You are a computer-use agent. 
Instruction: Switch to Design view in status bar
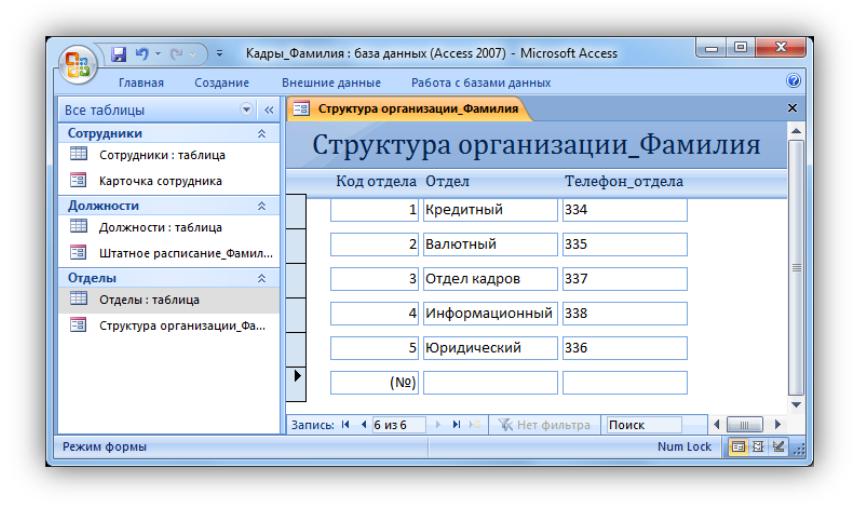pos(778,447)
